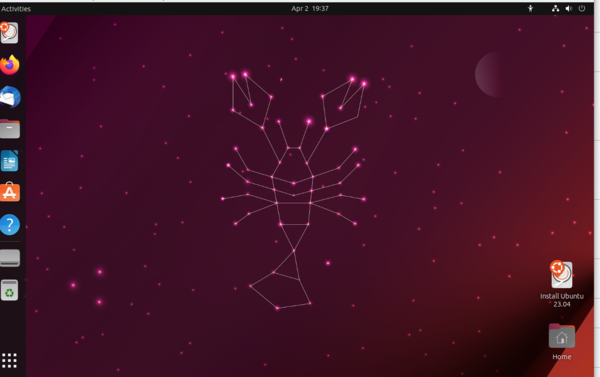Open Ubuntu Software from the dock
The width and height of the screenshot is (600, 377).
click(10, 192)
